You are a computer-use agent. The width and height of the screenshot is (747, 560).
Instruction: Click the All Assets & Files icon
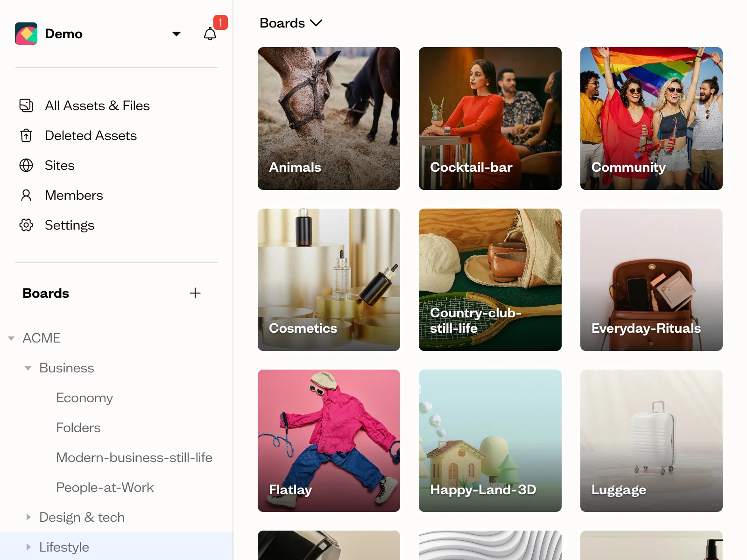coord(26,105)
